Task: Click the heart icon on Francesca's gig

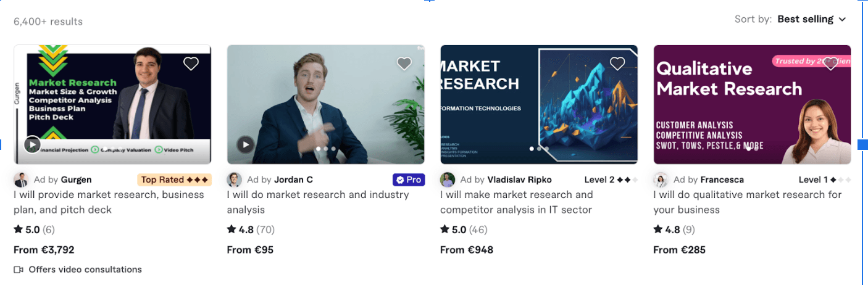Action: click(x=831, y=63)
